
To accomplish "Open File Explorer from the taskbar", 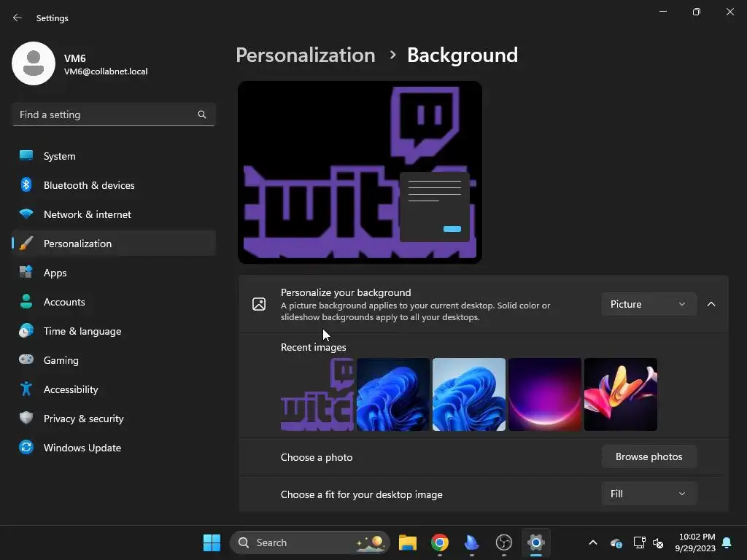I will coord(408,542).
